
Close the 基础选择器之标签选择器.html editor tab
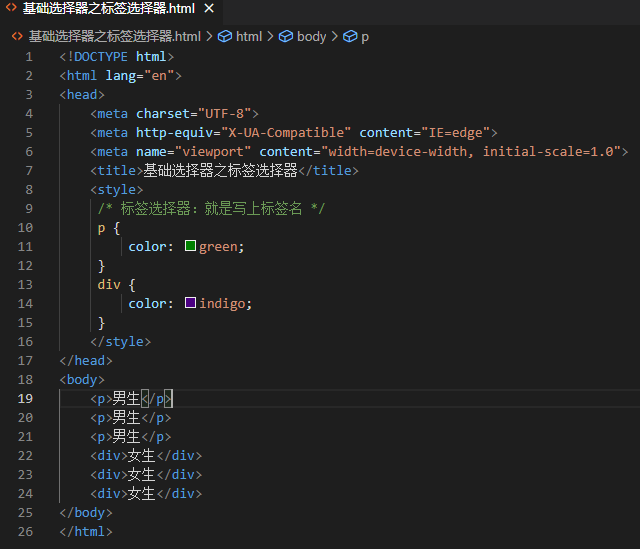pyautogui.click(x=209, y=8)
